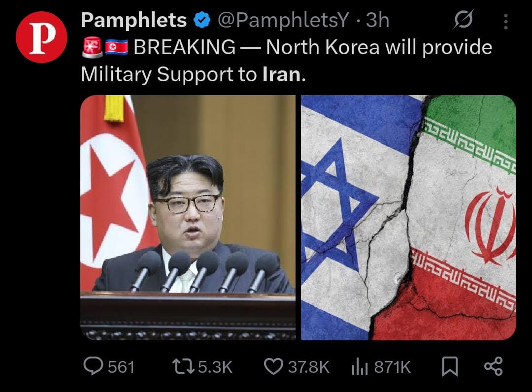Click the 3h timestamp

377,20
